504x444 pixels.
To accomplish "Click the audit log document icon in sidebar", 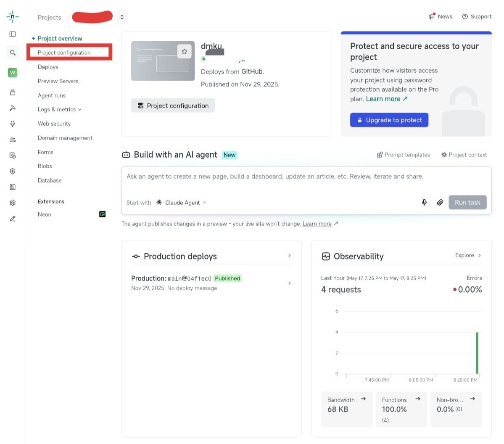I will click(13, 156).
